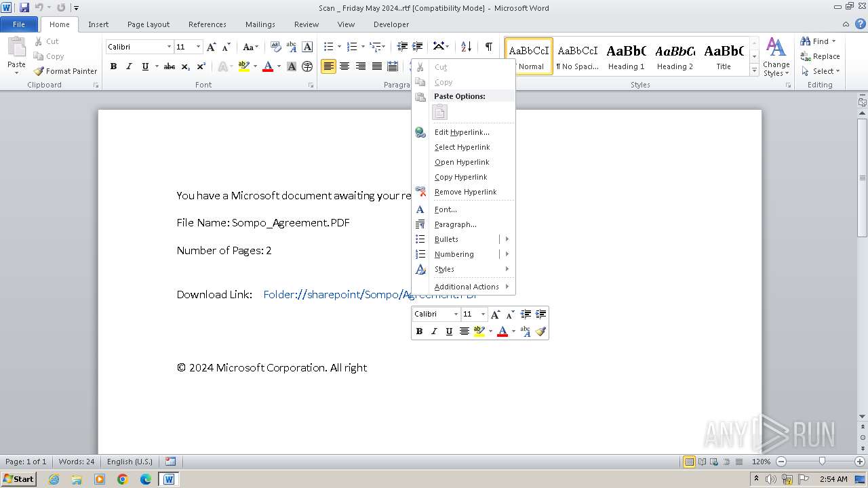This screenshot has height=488, width=868.
Task: Apply the Heading 1 style
Action: pos(626,56)
